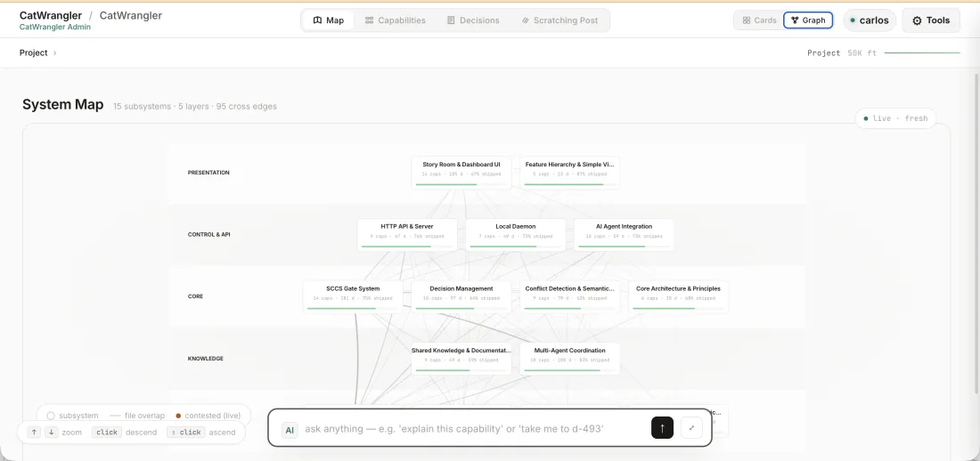Screen dimensions: 980x461
Task: Switch to Cards view
Action: [x=759, y=20]
